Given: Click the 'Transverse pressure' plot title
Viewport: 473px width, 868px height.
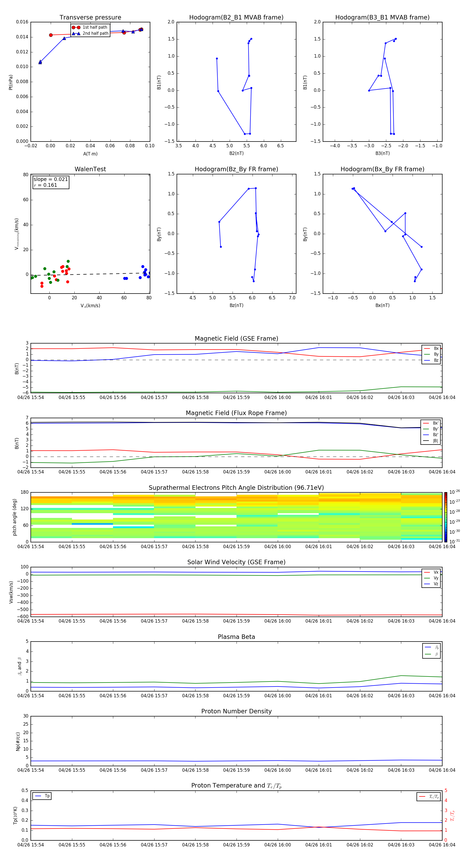Looking at the screenshot, I should (x=90, y=18).
